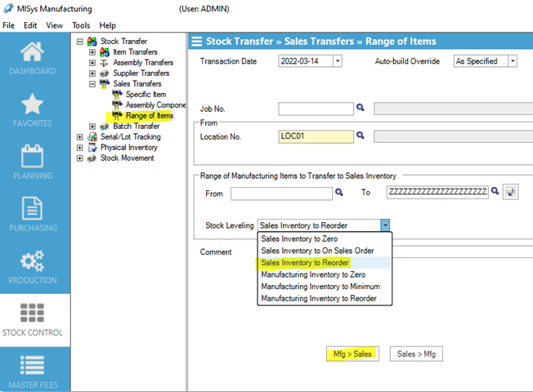This screenshot has width=533, height=392.
Task: Choose Sales Inventory to Reorder in list
Action: [x=325, y=263]
